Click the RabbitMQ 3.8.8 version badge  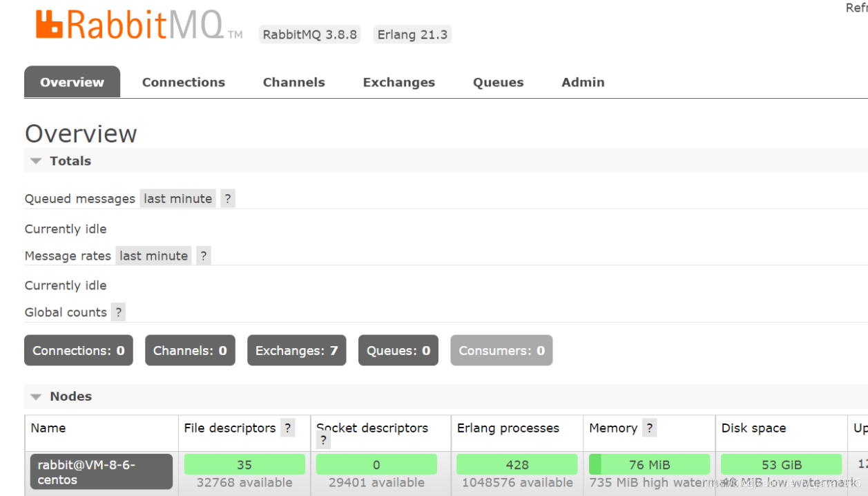[x=310, y=35]
